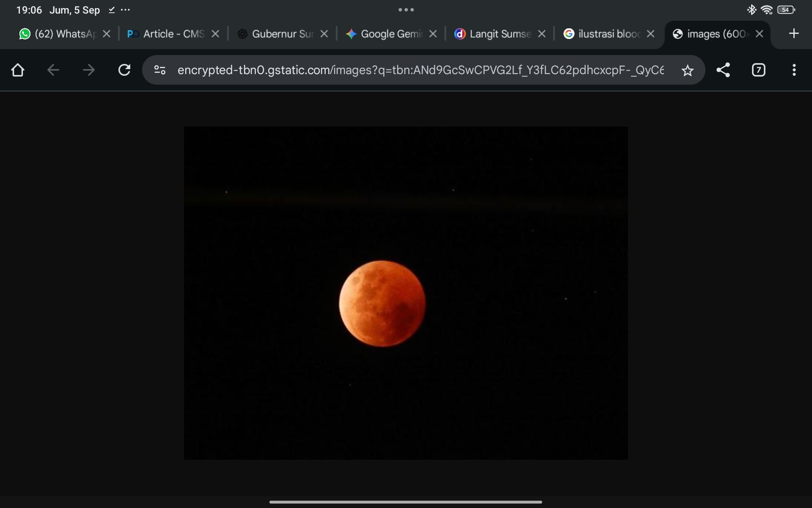
Task: Tap the three-dot handle above the tab strip
Action: [406, 9]
